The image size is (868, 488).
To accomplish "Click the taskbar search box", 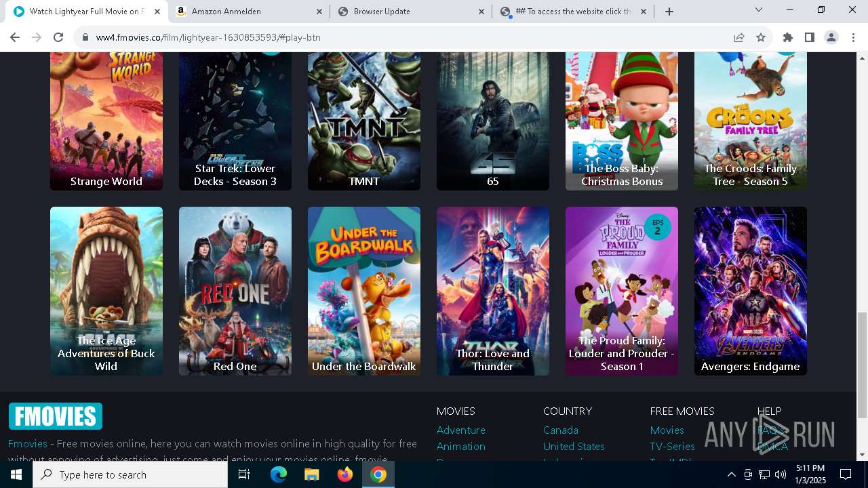I will (130, 474).
